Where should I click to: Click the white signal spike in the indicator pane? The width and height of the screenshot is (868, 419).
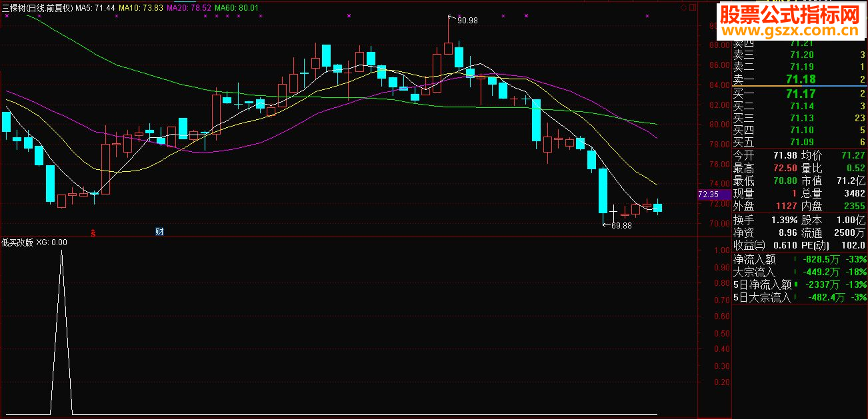61,333
